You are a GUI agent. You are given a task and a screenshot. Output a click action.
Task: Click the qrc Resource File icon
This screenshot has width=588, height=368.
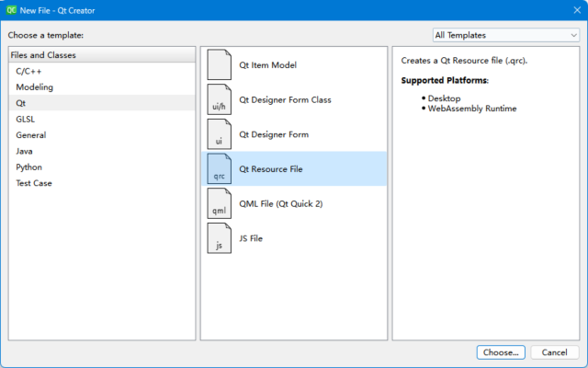tap(220, 169)
